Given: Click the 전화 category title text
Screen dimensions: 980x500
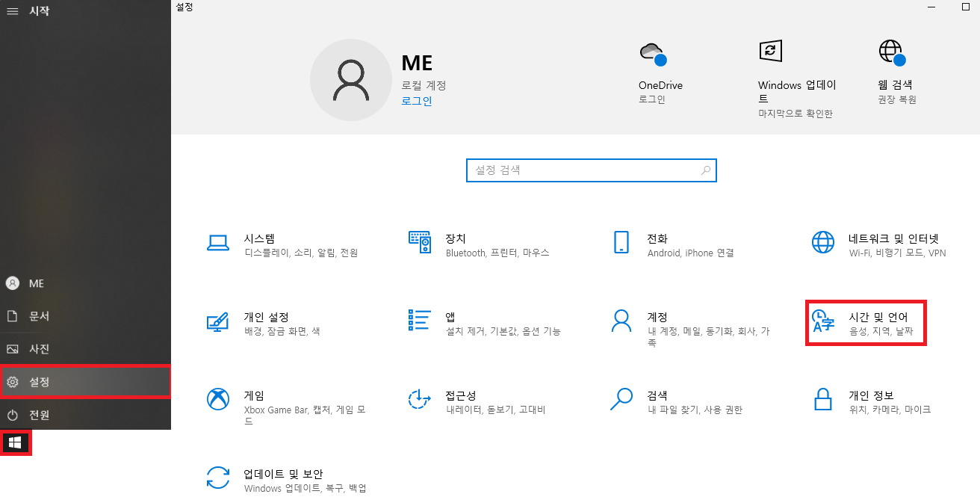Looking at the screenshot, I should (x=657, y=238).
